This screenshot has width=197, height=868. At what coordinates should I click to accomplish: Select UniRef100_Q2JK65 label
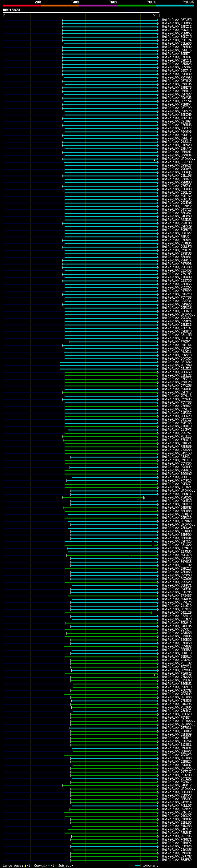(177, 633)
